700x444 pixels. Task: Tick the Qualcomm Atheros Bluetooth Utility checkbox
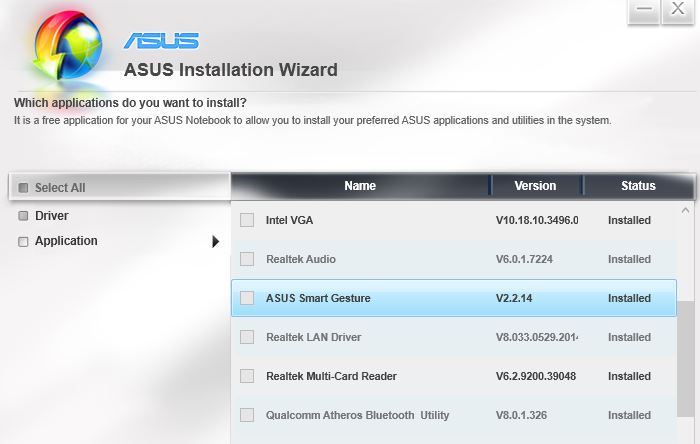click(247, 415)
